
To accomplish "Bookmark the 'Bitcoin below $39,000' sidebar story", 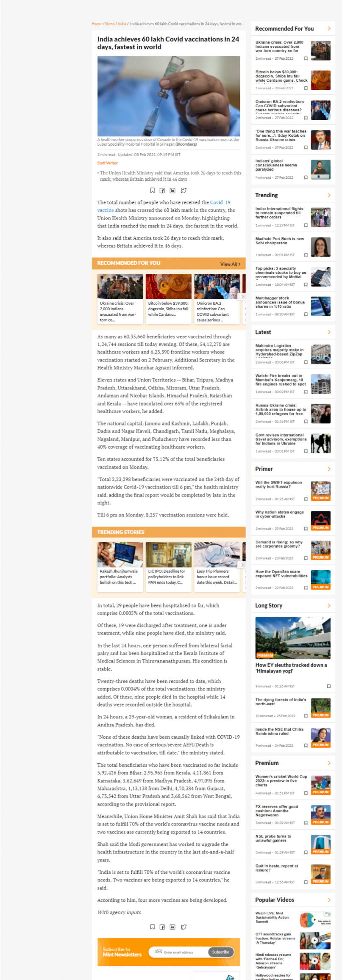I will pos(306,88).
